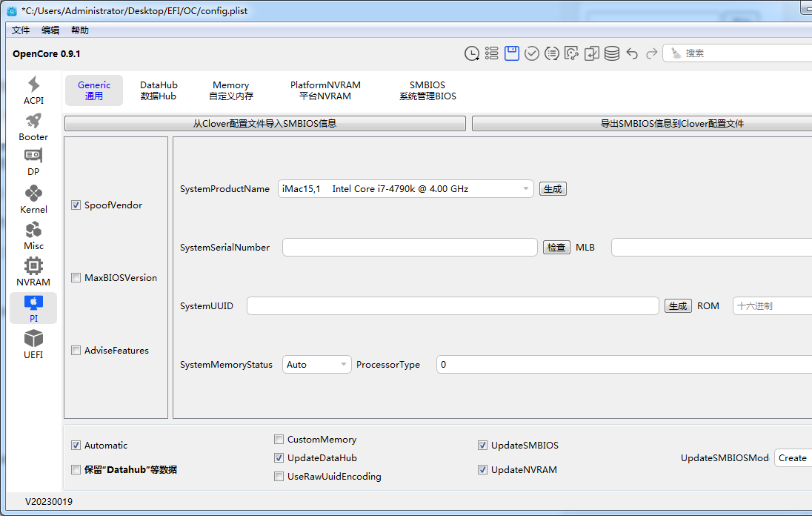Click the checkmark validate icon in toolbar
Screen dimensions: 812x516
click(532, 53)
